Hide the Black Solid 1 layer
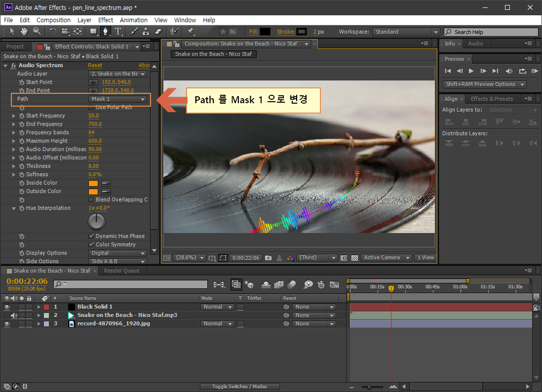The height and width of the screenshot is (392, 542). 7,307
